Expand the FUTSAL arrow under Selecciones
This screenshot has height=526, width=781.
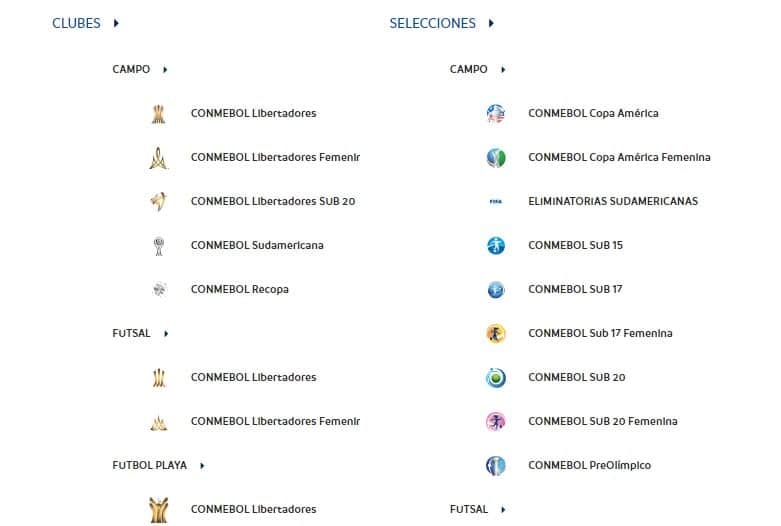click(503, 510)
